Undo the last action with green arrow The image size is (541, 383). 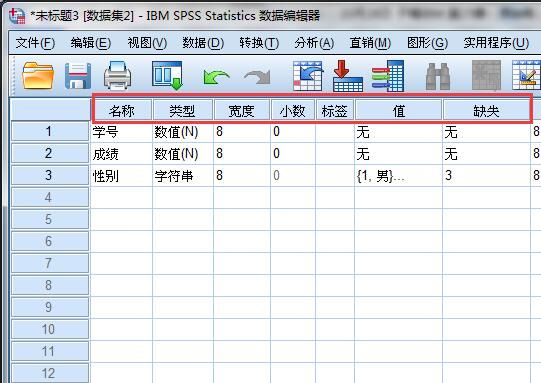pos(216,77)
